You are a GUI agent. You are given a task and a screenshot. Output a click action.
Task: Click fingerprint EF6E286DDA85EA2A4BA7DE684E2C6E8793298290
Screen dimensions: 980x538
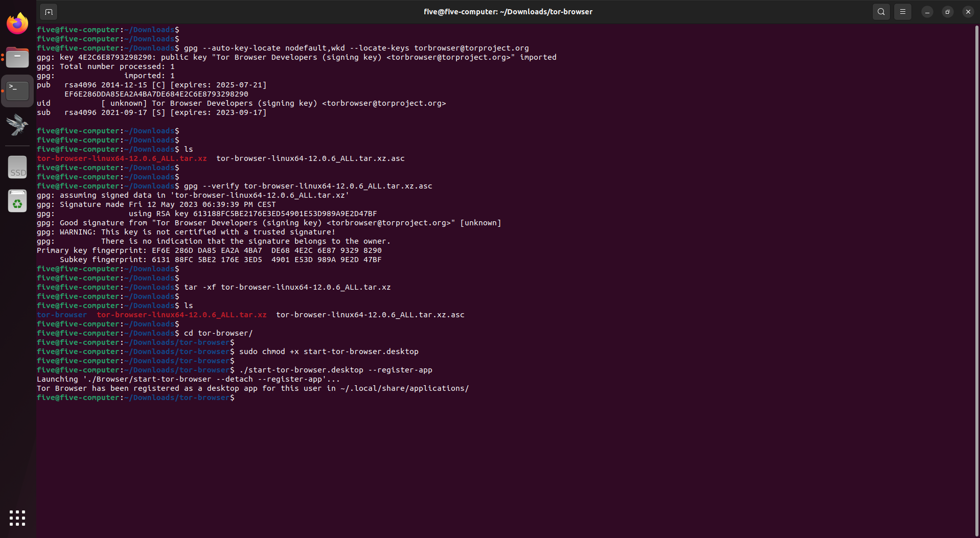(x=156, y=94)
